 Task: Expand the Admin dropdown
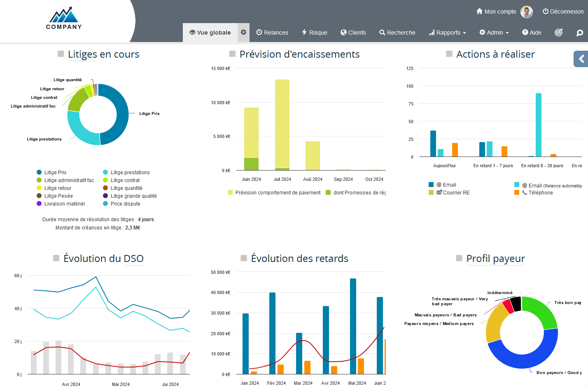494,33
